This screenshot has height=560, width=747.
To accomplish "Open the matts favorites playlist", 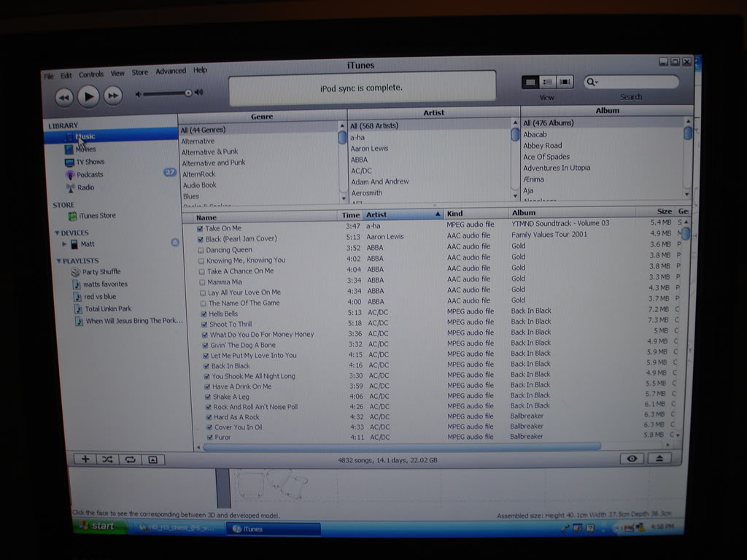I will tap(105, 284).
